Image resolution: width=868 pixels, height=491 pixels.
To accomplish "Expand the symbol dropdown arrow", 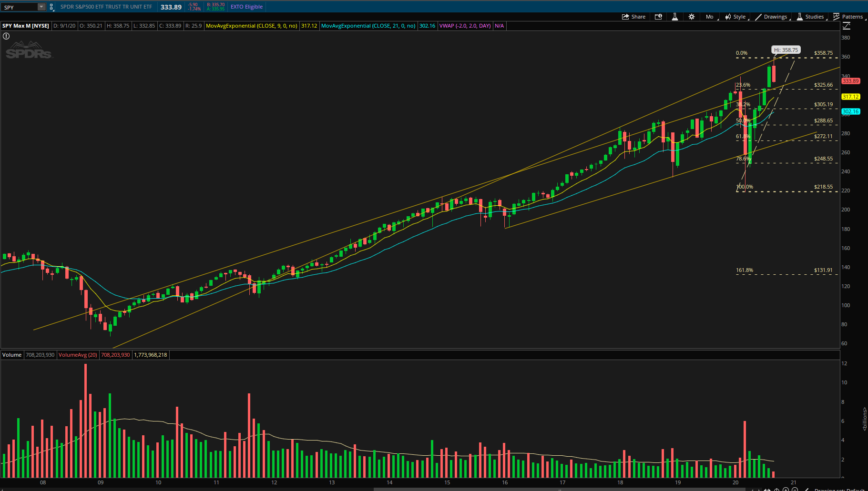I will [x=41, y=7].
